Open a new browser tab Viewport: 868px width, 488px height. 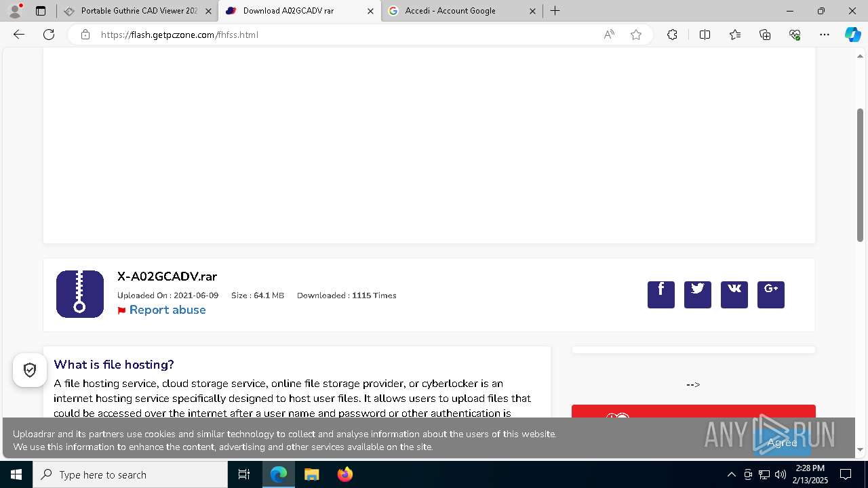(555, 11)
